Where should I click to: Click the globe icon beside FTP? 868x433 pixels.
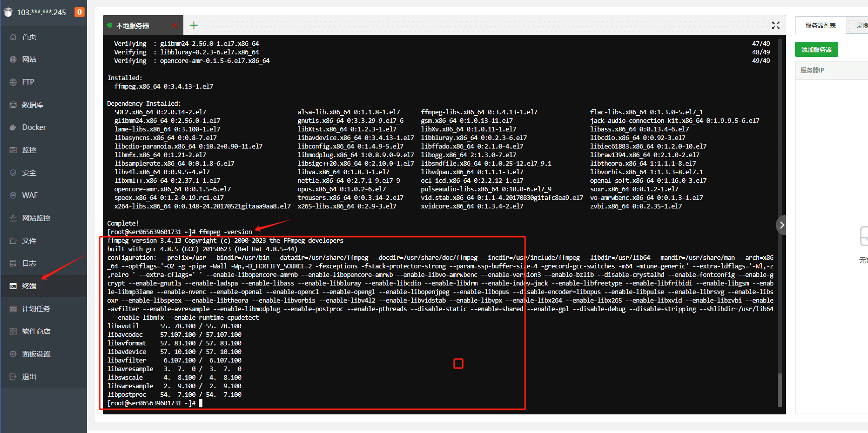tap(13, 82)
